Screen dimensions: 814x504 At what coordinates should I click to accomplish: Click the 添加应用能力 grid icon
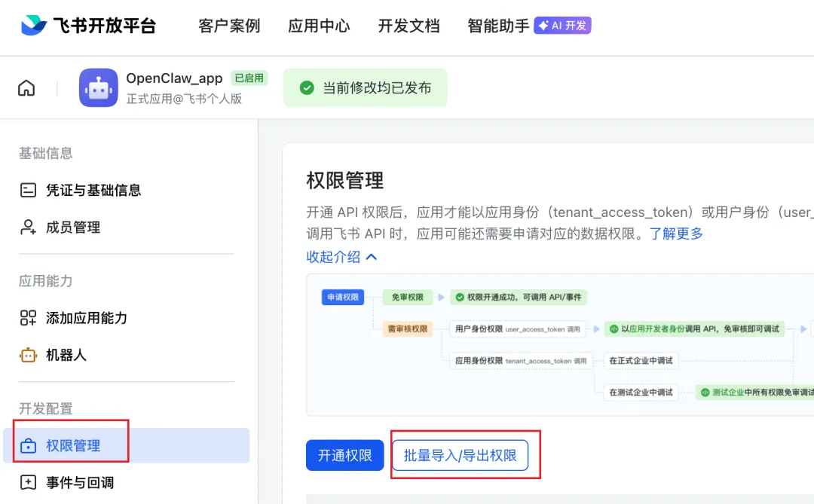click(x=28, y=318)
